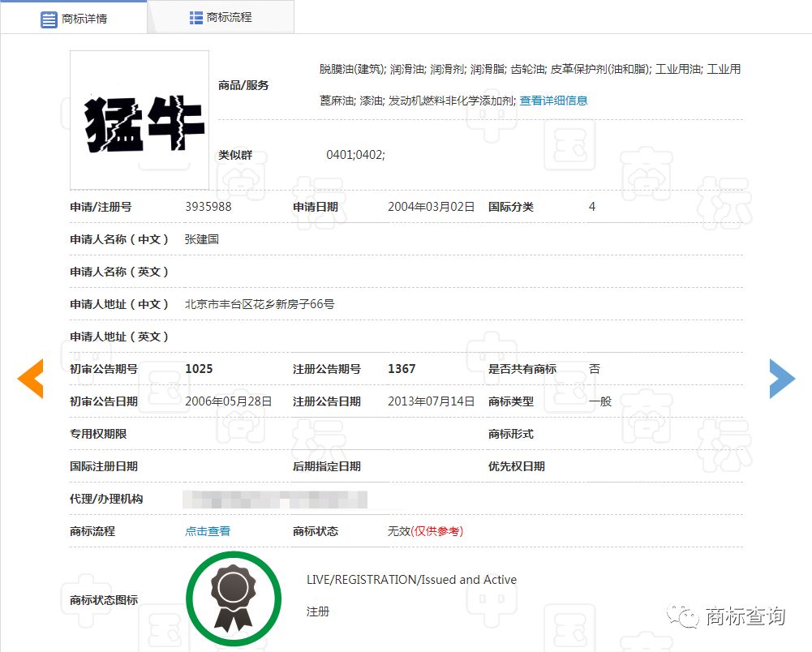This screenshot has width=812, height=652.
Task: Click the blurred 代理/办理机构 value
Action: point(275,500)
